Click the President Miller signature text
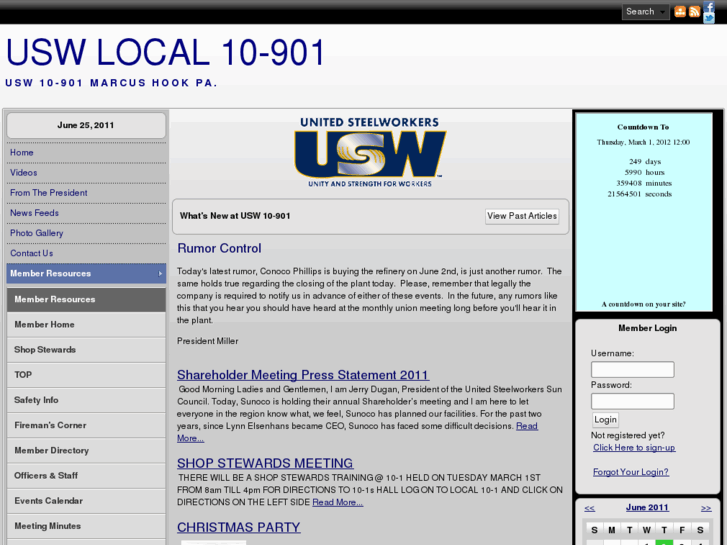This screenshot has width=727, height=545. click(208, 341)
